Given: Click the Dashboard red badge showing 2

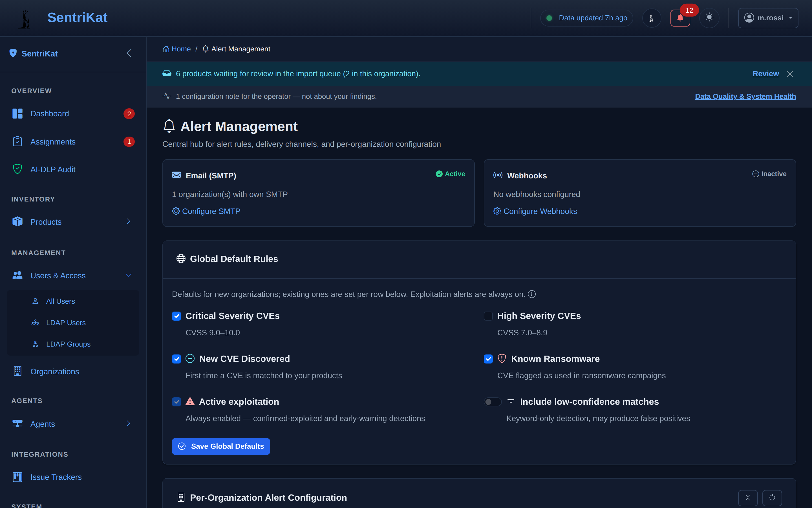Looking at the screenshot, I should (x=129, y=114).
